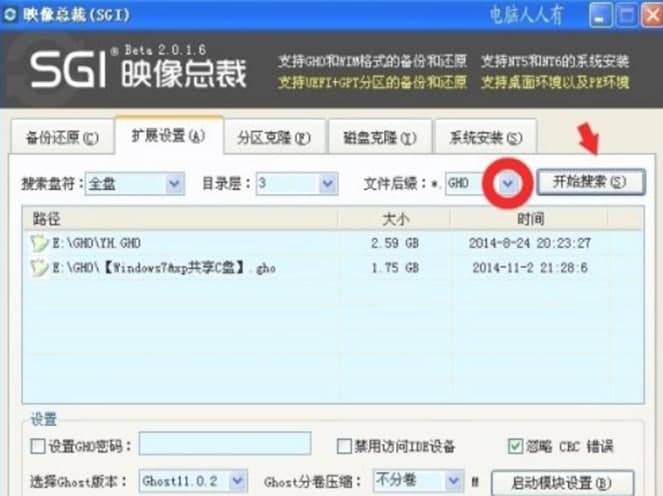Viewport: 663px width, 496px height.
Task: Sort by the 大小 column header
Action: point(394,219)
